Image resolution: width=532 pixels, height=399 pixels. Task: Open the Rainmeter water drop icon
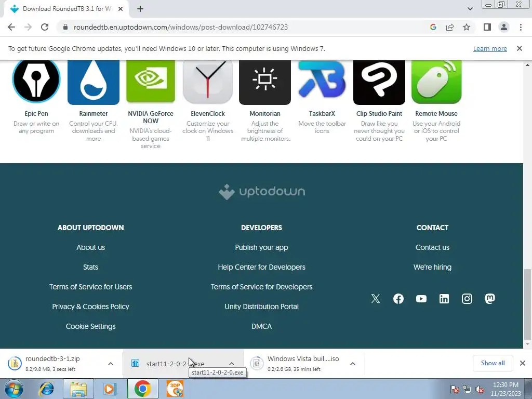coord(94,83)
